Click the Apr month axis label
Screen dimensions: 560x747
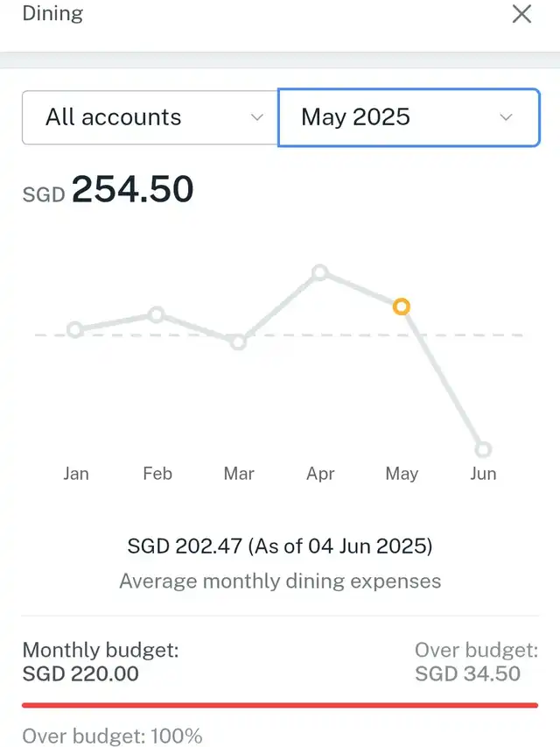[x=320, y=474]
